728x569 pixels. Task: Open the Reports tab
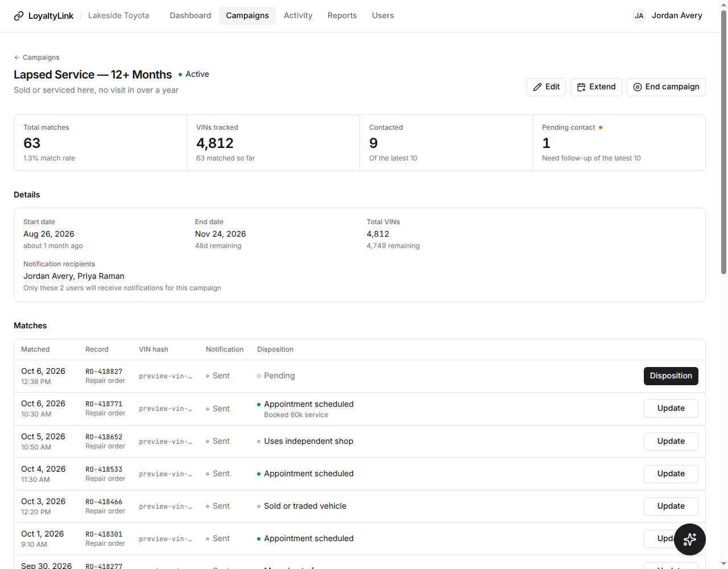point(342,16)
